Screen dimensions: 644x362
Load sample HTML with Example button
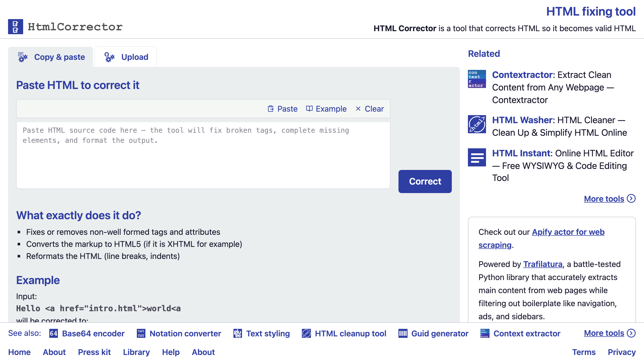(x=326, y=109)
